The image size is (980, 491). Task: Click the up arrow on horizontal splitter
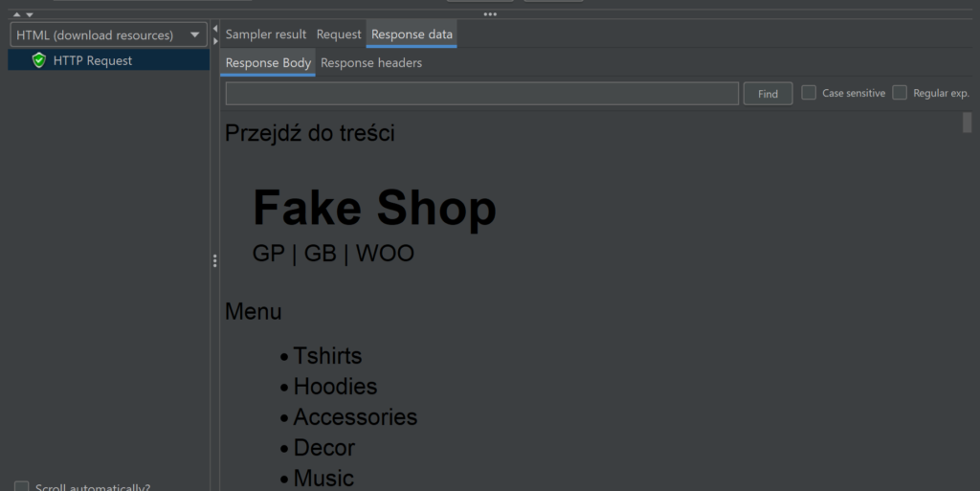(x=17, y=14)
